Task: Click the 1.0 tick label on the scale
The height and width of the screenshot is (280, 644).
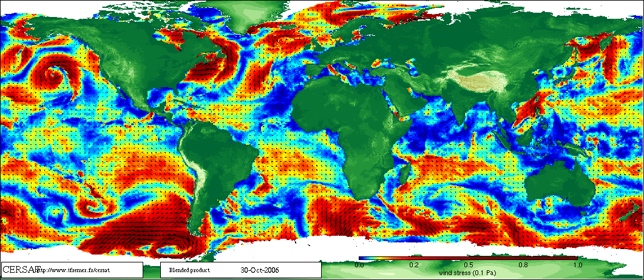Action: 577,265
